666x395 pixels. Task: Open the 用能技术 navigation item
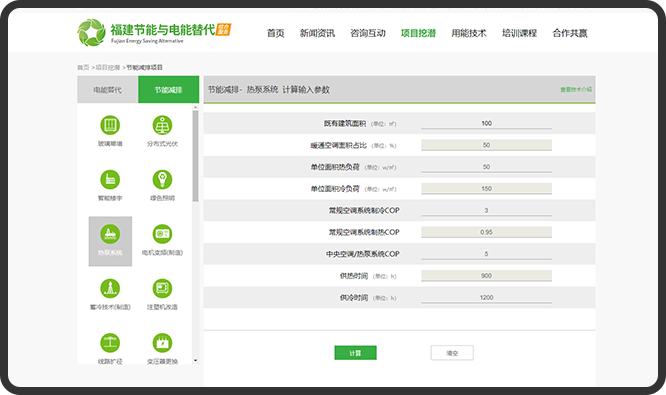pyautogui.click(x=469, y=33)
